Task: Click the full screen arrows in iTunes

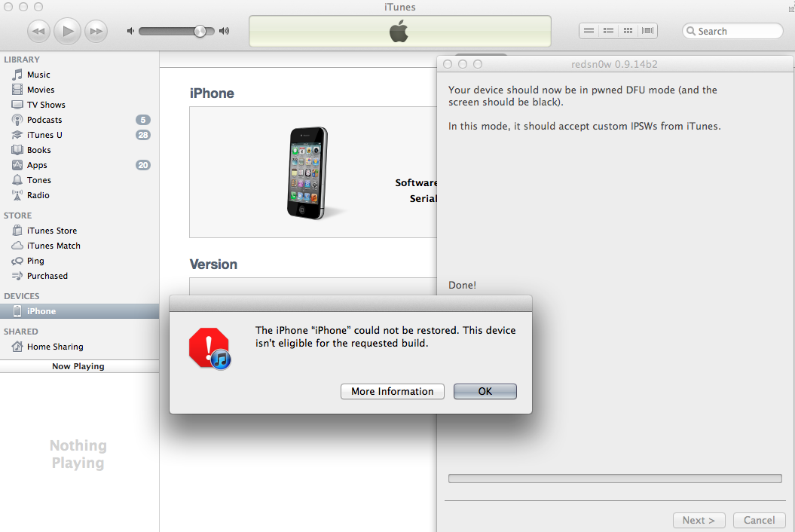Action: (x=791, y=7)
